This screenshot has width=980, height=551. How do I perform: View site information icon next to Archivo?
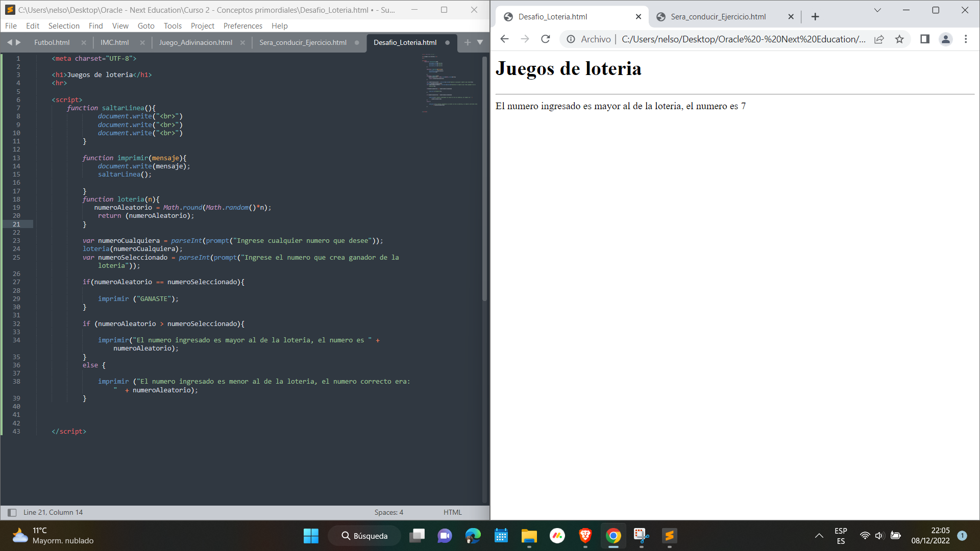click(571, 39)
